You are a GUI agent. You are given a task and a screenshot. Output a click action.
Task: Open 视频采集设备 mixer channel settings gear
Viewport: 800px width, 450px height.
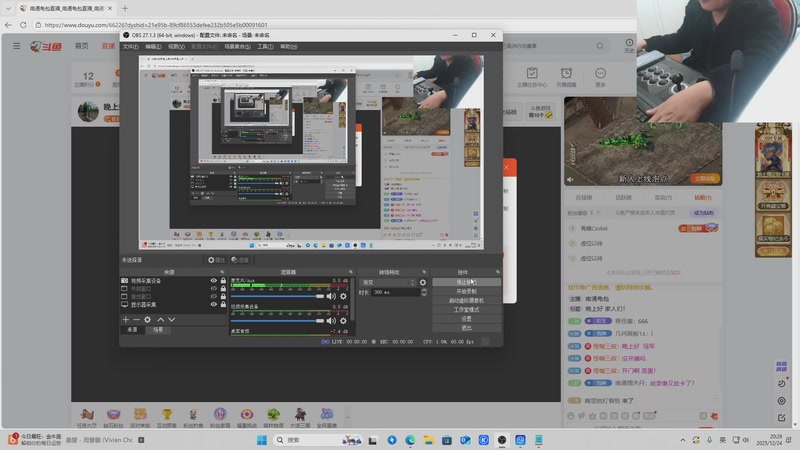[343, 320]
